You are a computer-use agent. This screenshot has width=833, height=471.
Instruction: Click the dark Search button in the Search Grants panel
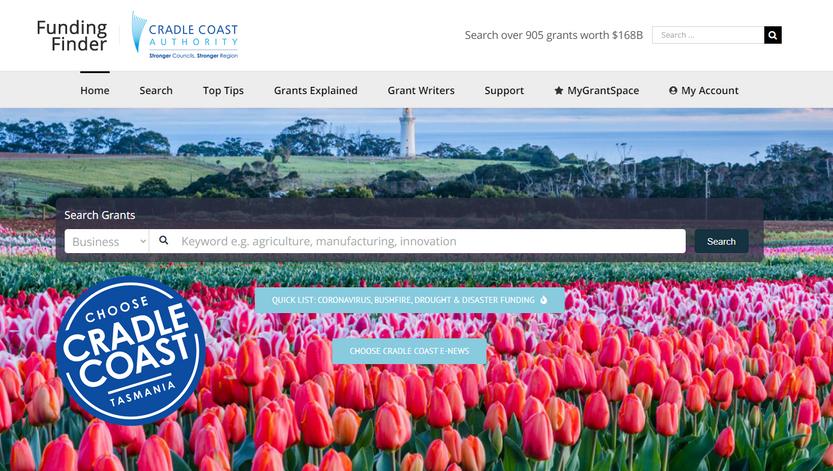[721, 241]
